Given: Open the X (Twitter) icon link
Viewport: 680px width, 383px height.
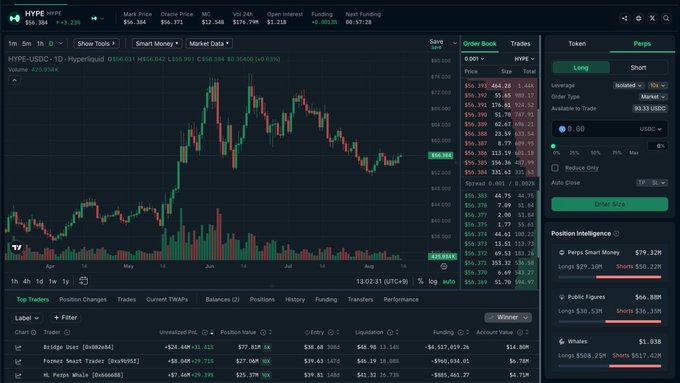Looking at the screenshot, I should coord(652,18).
